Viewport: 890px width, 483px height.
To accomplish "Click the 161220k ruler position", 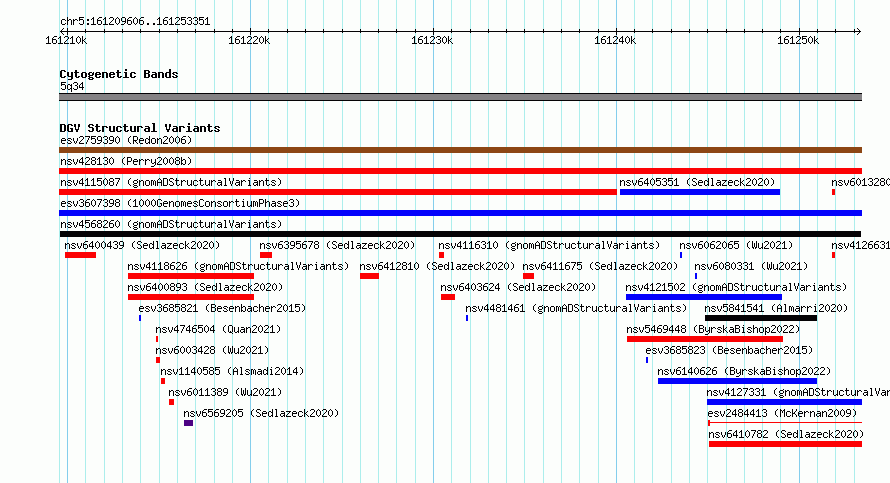I will coord(250,40).
